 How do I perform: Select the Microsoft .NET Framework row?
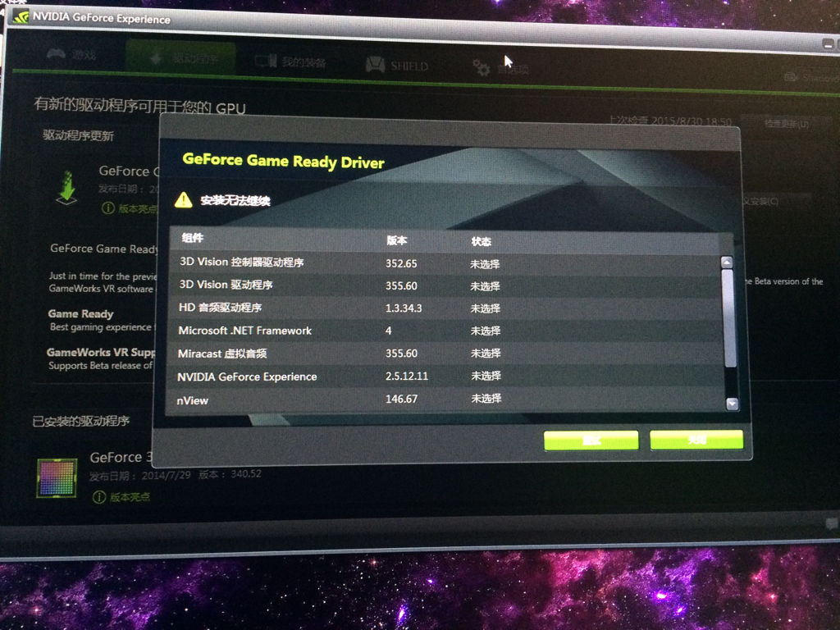[x=445, y=331]
